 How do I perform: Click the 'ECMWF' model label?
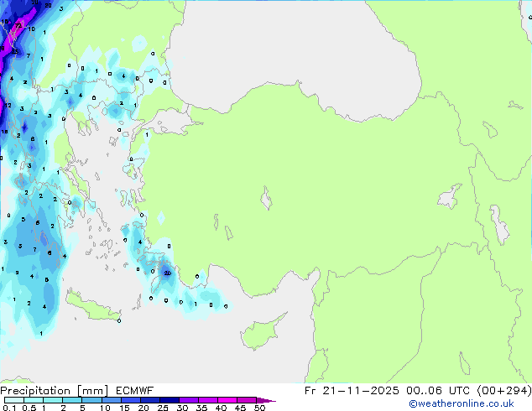[135, 391]
